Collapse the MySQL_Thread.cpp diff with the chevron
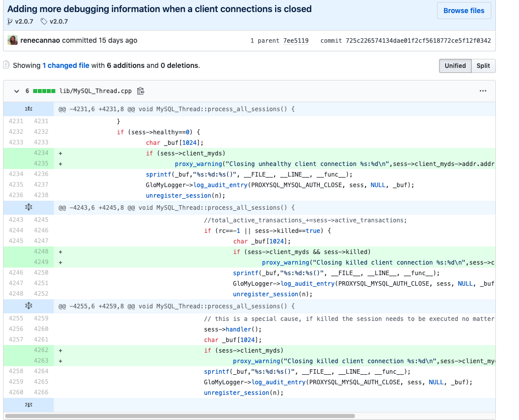Screen dimensions: 519x420 [17, 91]
